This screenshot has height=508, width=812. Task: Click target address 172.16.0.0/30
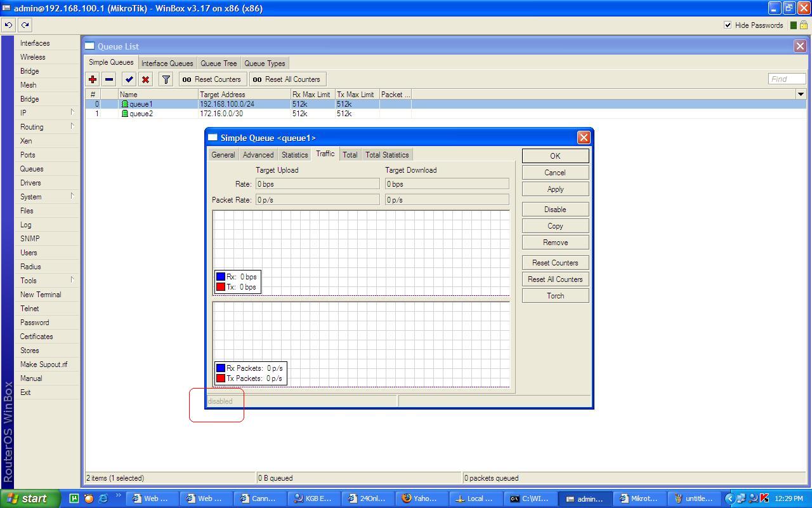[x=221, y=114]
